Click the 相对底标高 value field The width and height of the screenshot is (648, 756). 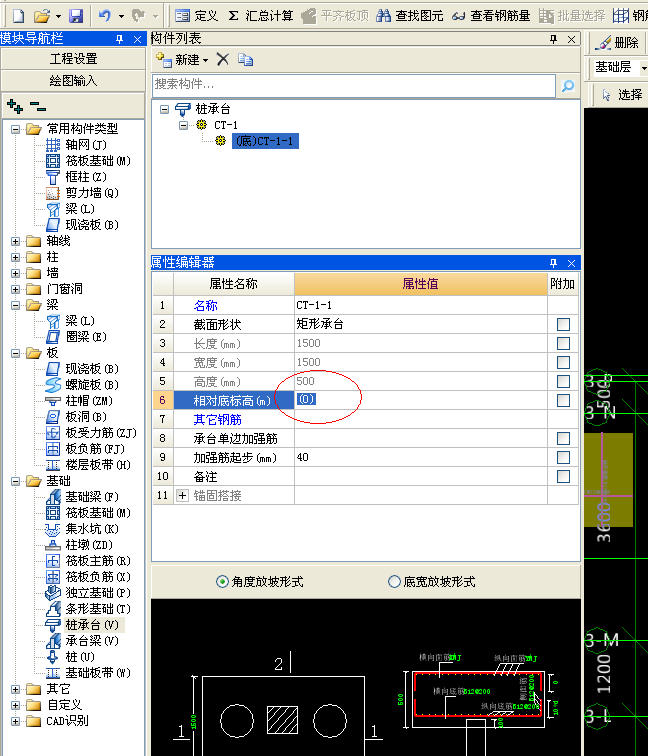pyautogui.click(x=420, y=400)
